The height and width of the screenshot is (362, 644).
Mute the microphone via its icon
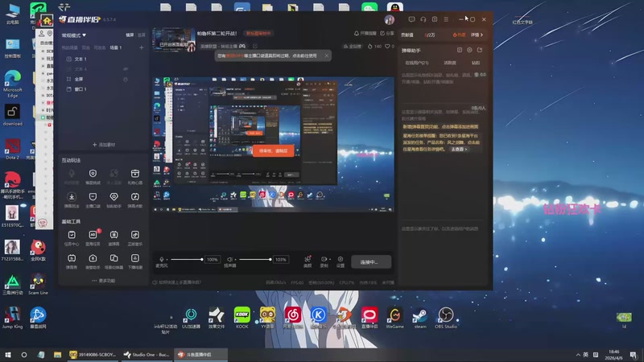pos(162,259)
